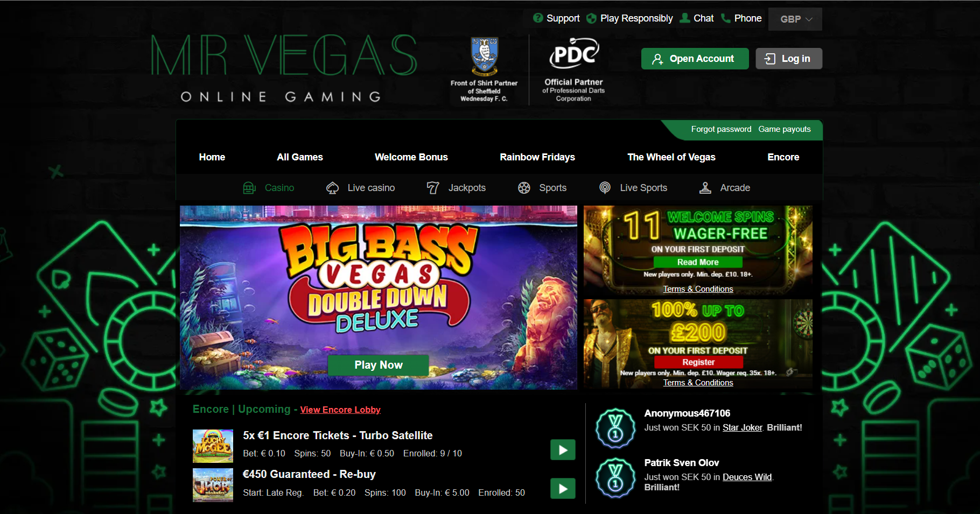Image resolution: width=980 pixels, height=514 pixels.
Task: Click the Open Account button
Action: point(695,59)
